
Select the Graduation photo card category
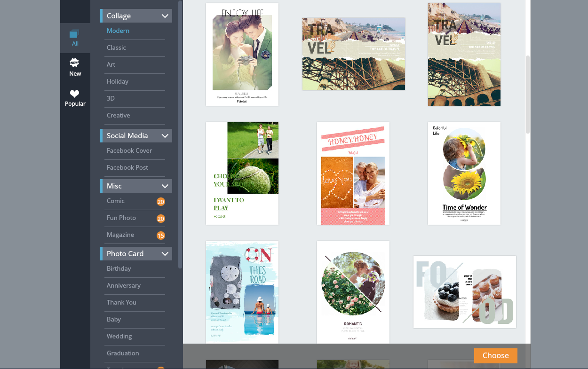pos(123,353)
